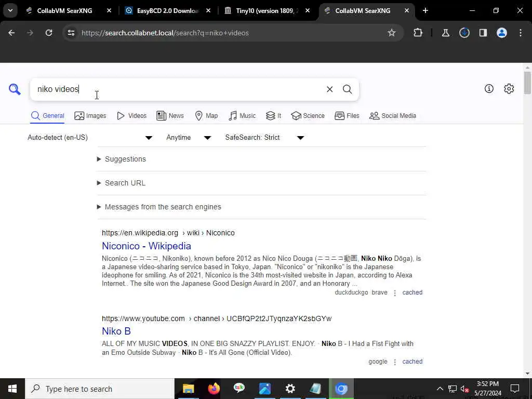Select the Videos search category
The image size is (532, 399).
point(131,116)
